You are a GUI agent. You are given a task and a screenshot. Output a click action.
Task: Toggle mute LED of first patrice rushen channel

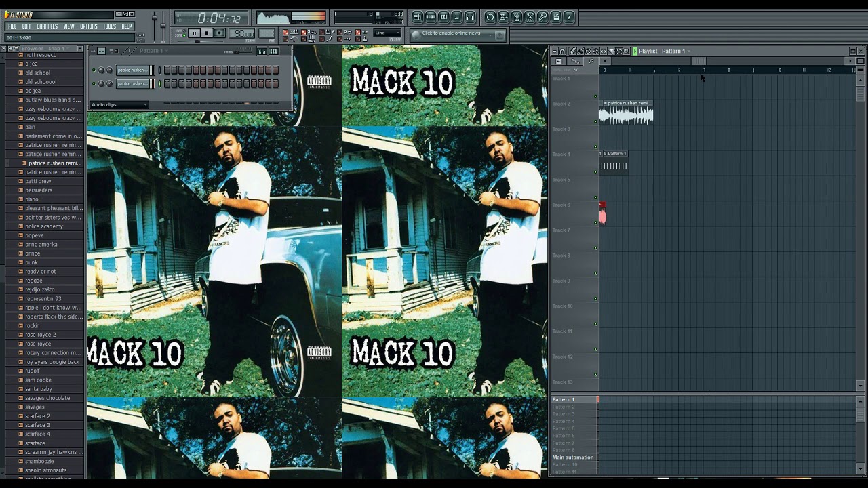click(x=94, y=70)
